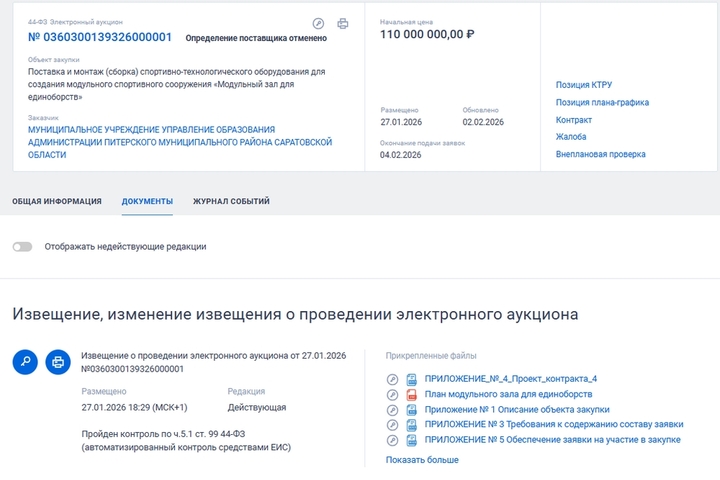Image resolution: width=720 pixels, height=480 pixels.
Task: Click the print icon beside the auction number
Action: click(x=343, y=23)
